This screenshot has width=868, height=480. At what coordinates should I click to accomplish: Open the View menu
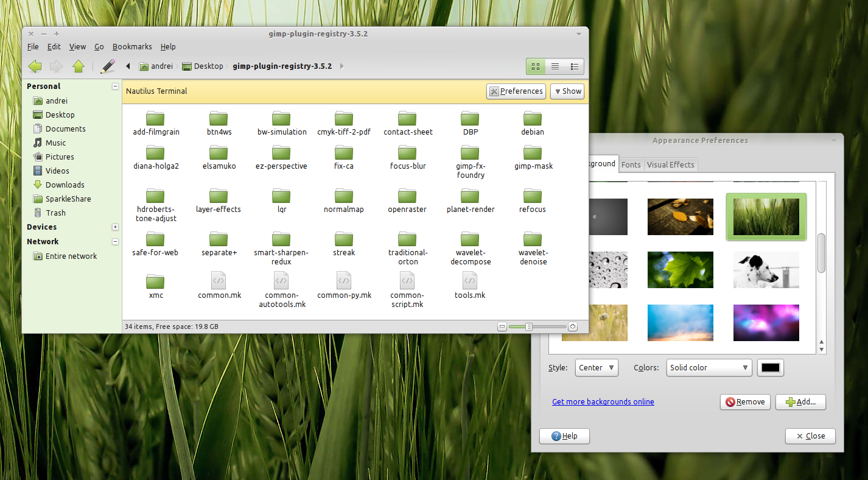coord(77,47)
